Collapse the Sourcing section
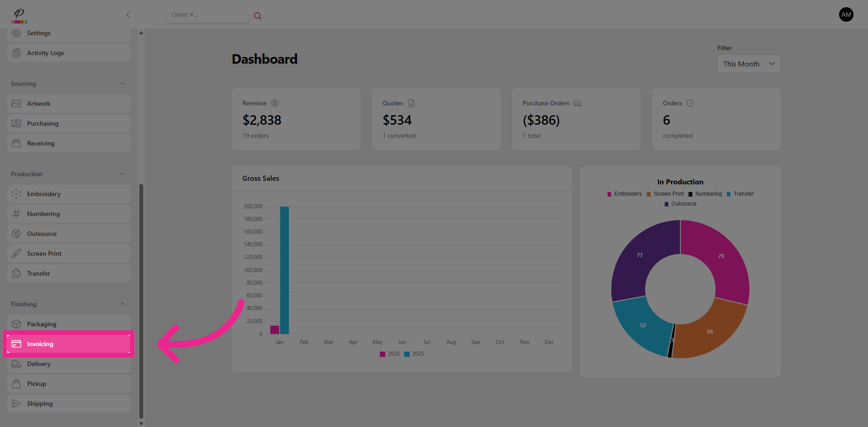Viewport: 868px width, 427px height. (123, 84)
